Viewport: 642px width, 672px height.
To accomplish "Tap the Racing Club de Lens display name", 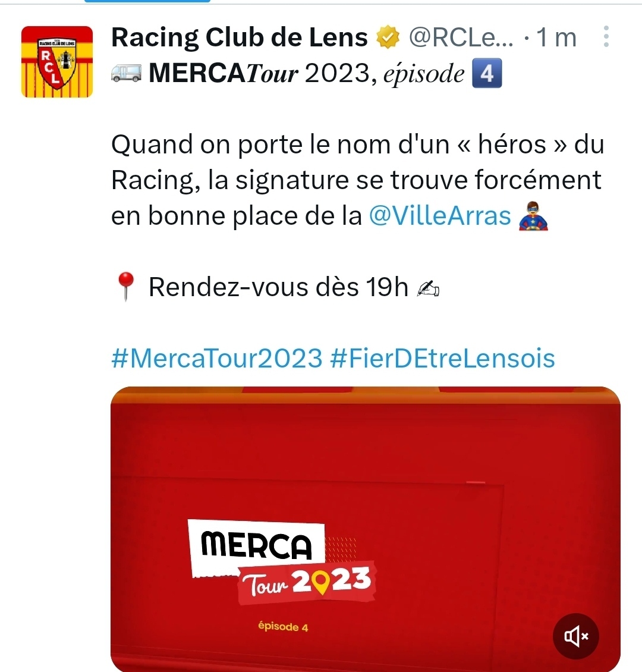I will pyautogui.click(x=240, y=37).
